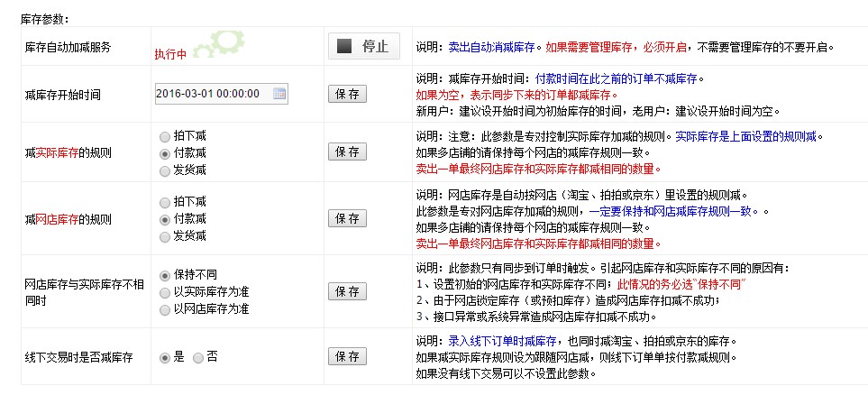Focus the 减库存开始时间 date input field
Screen dimensions: 868x395
[x=213, y=94]
